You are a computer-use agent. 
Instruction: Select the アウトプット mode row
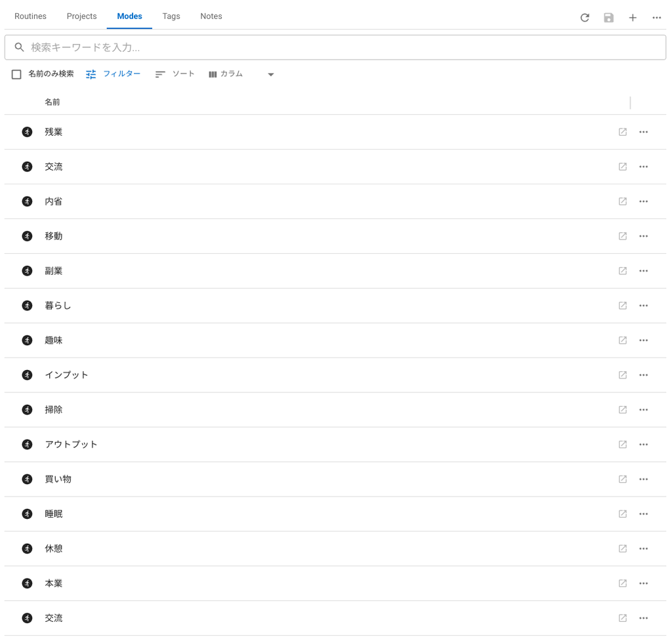click(x=335, y=444)
